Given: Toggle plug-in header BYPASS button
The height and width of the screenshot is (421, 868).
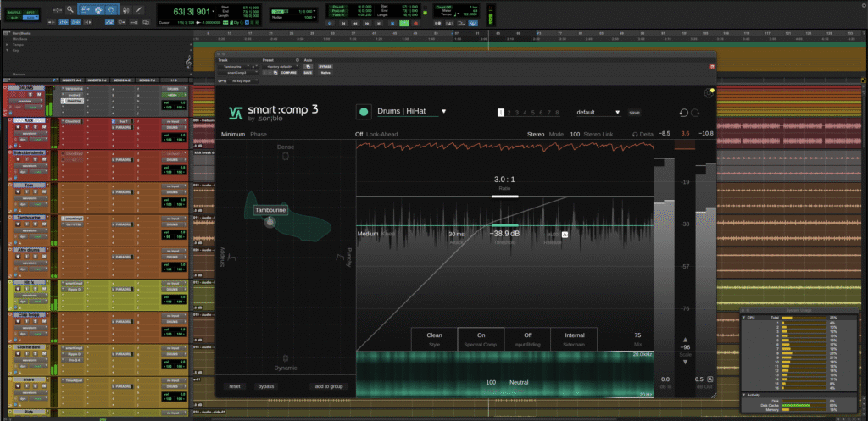Looking at the screenshot, I should [x=325, y=66].
